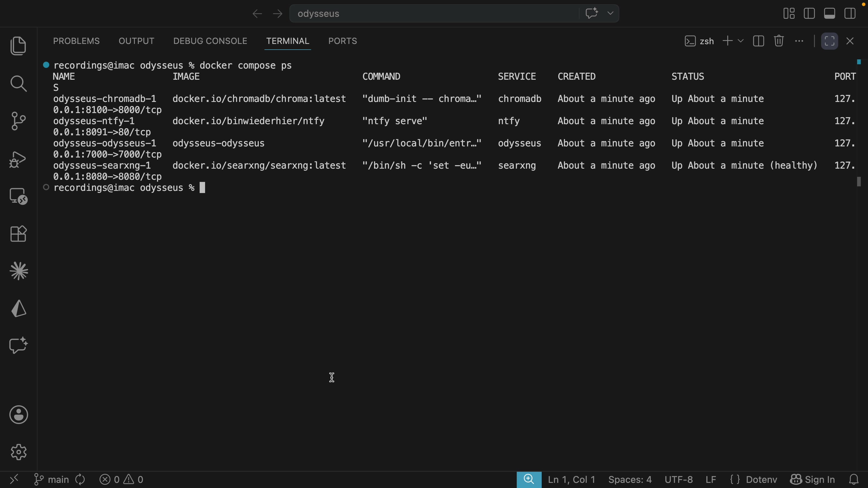Synchronize changes with sync icon
The image size is (868, 488).
click(x=80, y=479)
